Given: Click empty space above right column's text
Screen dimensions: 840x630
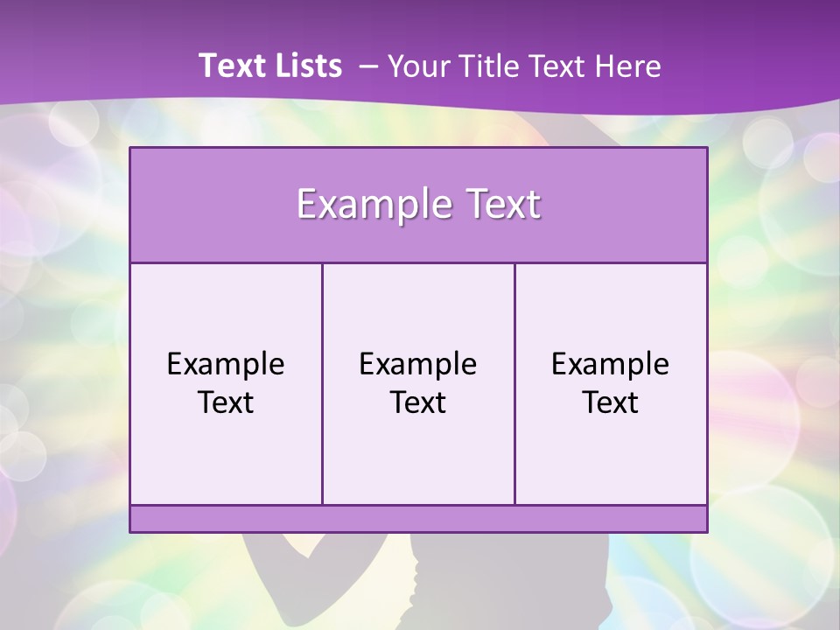Looking at the screenshot, I should 610,302.
